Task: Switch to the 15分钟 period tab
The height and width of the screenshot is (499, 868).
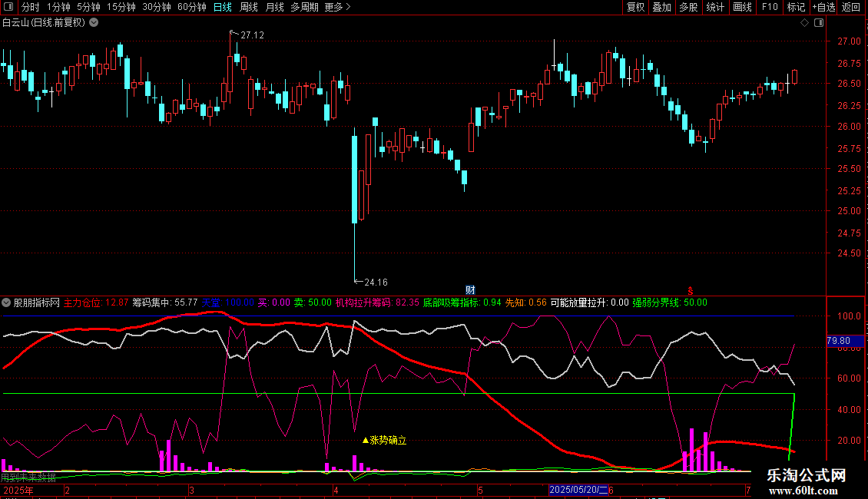Action: 121,7
